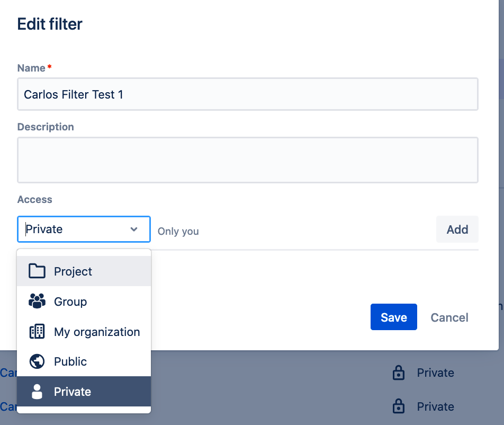This screenshot has height=425, width=504.
Task: Set access to Public
Action: click(70, 362)
